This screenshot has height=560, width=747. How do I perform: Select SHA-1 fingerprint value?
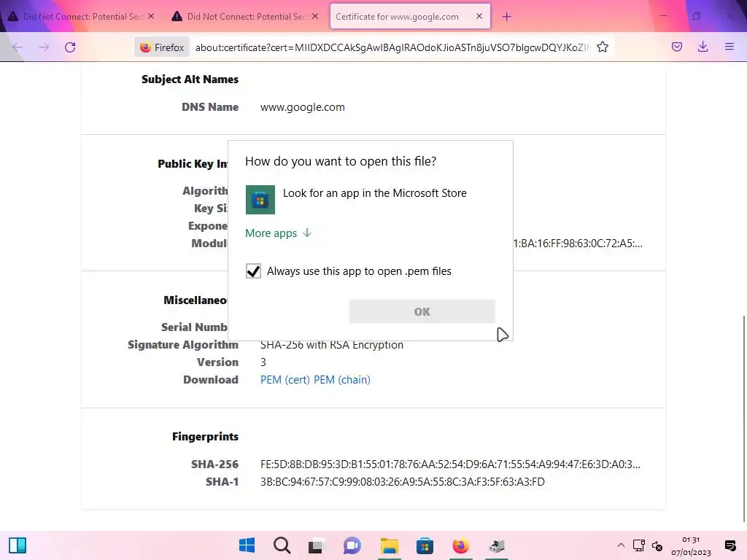[403, 482]
